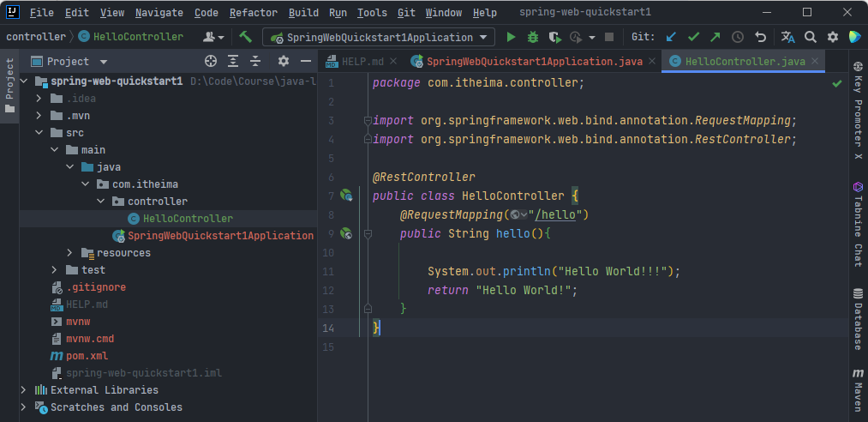This screenshot has height=422, width=868.
Task: Click the globe URL icon in @RequestMapping
Action: pyautogui.click(x=518, y=214)
